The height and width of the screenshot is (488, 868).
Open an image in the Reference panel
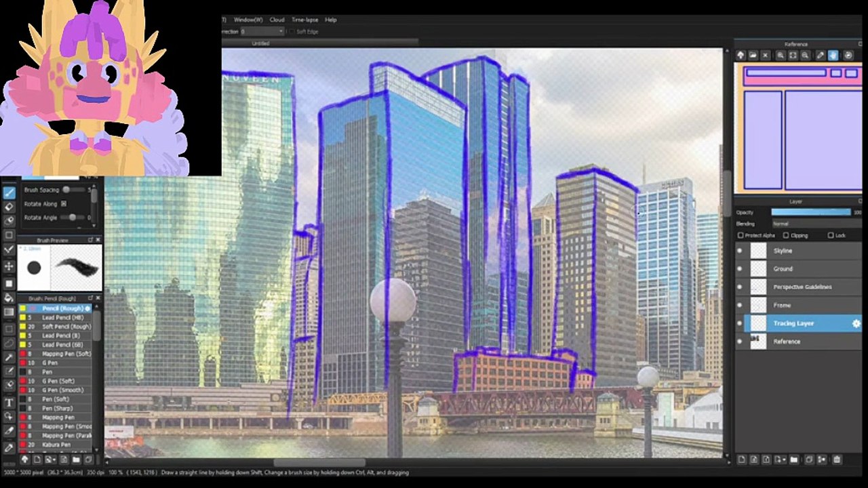point(753,55)
